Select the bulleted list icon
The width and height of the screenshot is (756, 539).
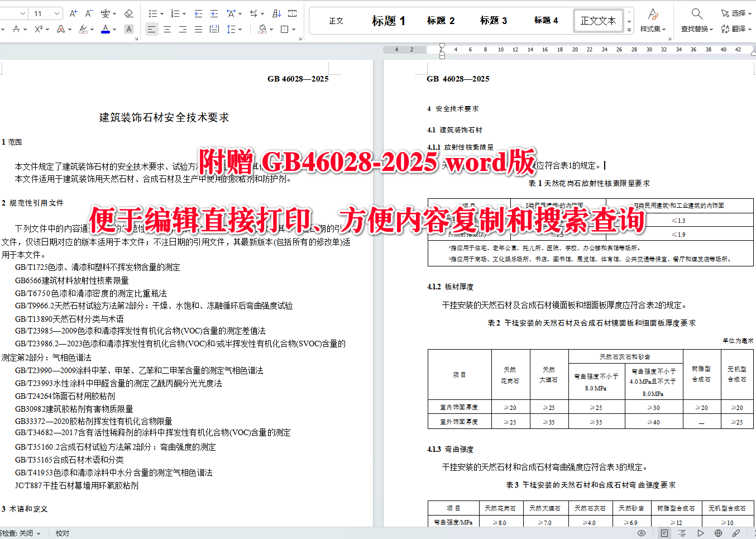pyautogui.click(x=153, y=13)
